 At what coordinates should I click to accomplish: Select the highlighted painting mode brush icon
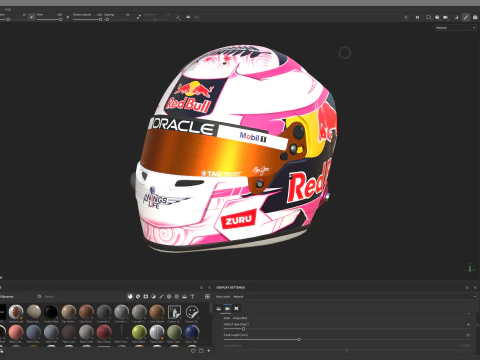point(466,17)
